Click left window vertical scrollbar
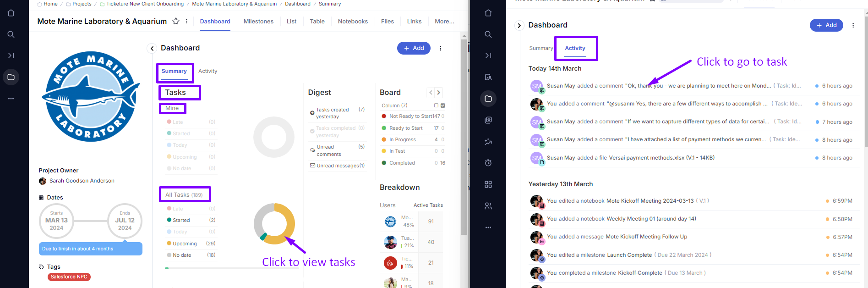 pyautogui.click(x=464, y=138)
